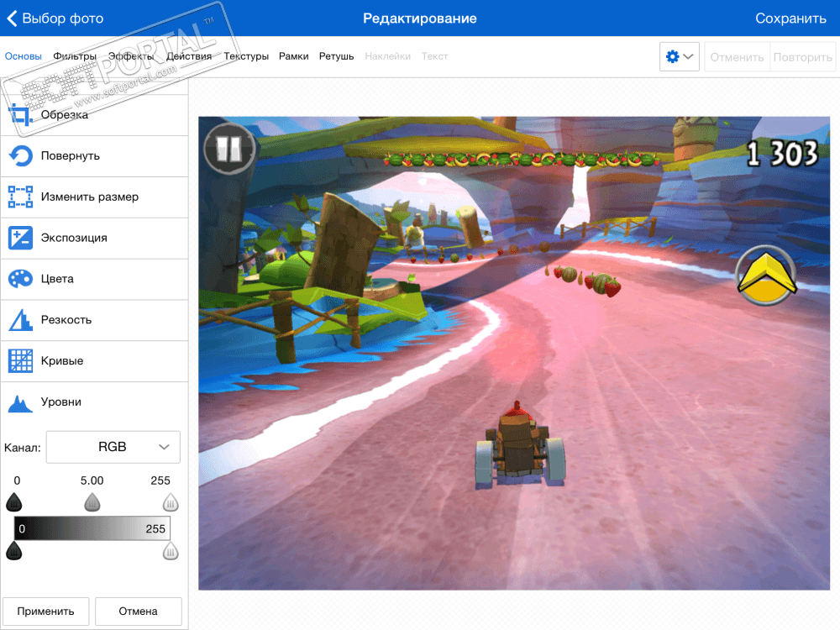Open the settings gear dropdown
The image size is (840, 630).
[680, 57]
